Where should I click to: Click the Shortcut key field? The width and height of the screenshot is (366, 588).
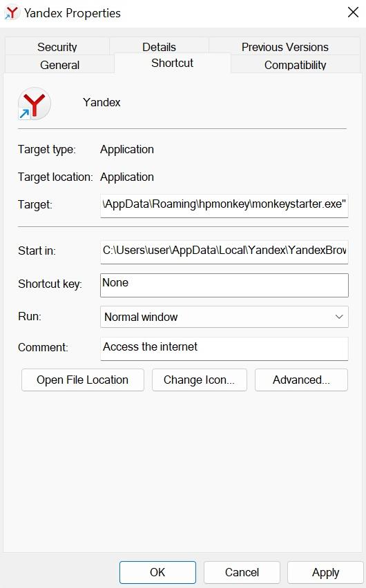[x=224, y=285]
